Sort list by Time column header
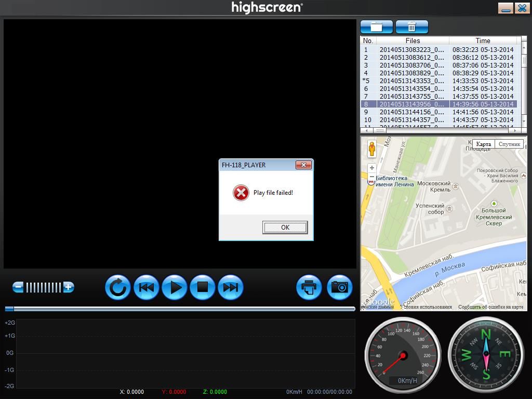This screenshot has height=399, width=532. pyautogui.click(x=483, y=41)
